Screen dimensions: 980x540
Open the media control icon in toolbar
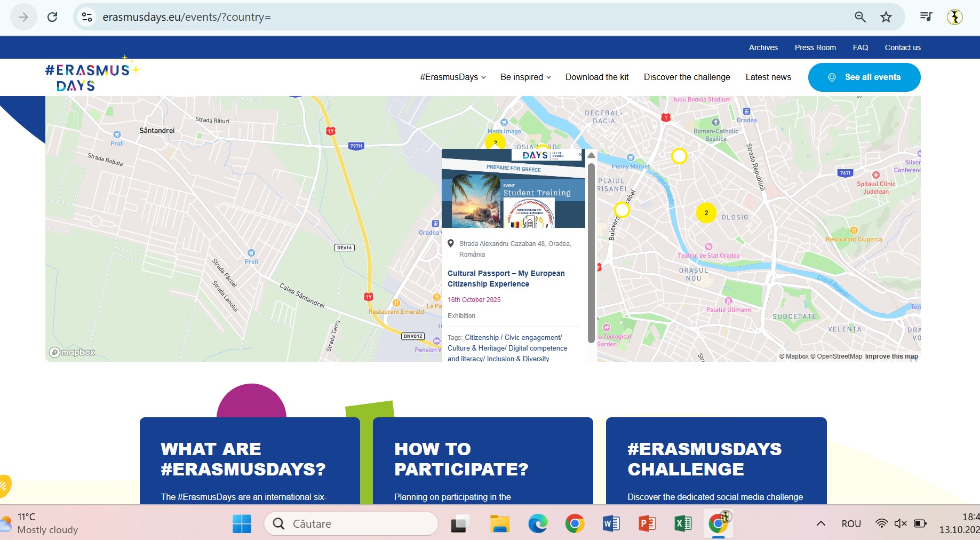926,17
